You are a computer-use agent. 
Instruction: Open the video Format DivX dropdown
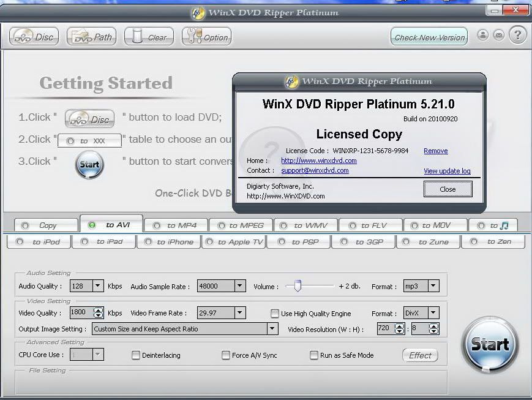[x=433, y=313]
